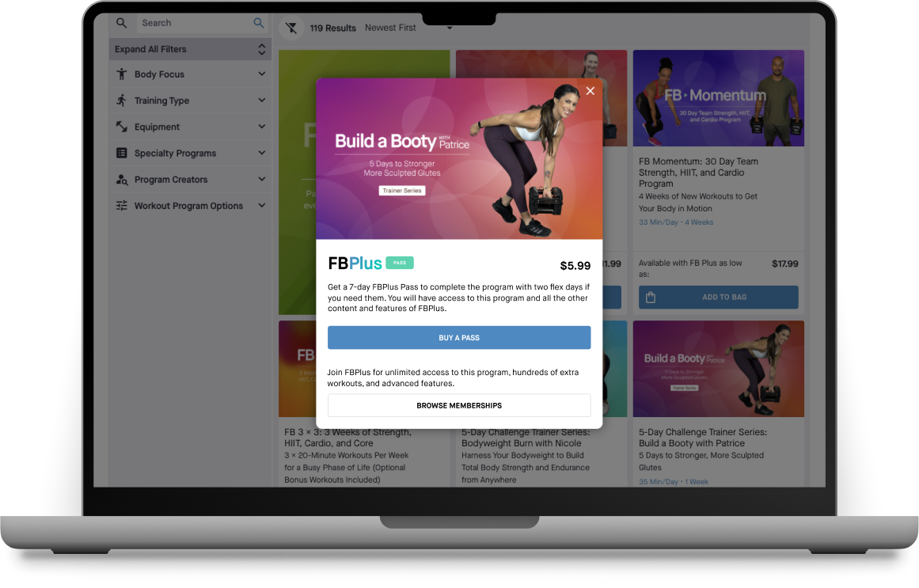Open the FB Momentum program thumbnail

718,99
